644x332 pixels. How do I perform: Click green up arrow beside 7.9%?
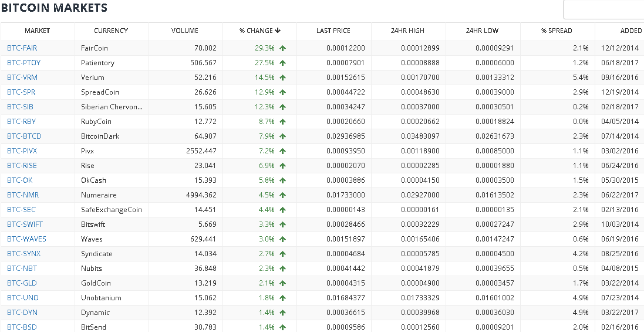[x=282, y=136]
